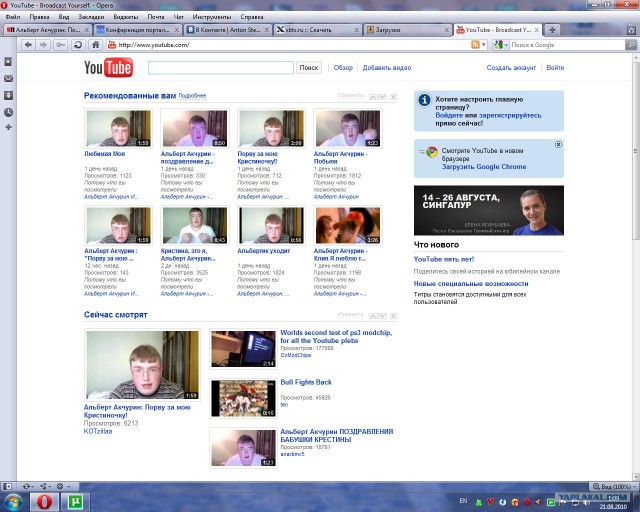This screenshot has width=640, height=512.
Task: Click the Wand password key icon
Action: [x=61, y=45]
